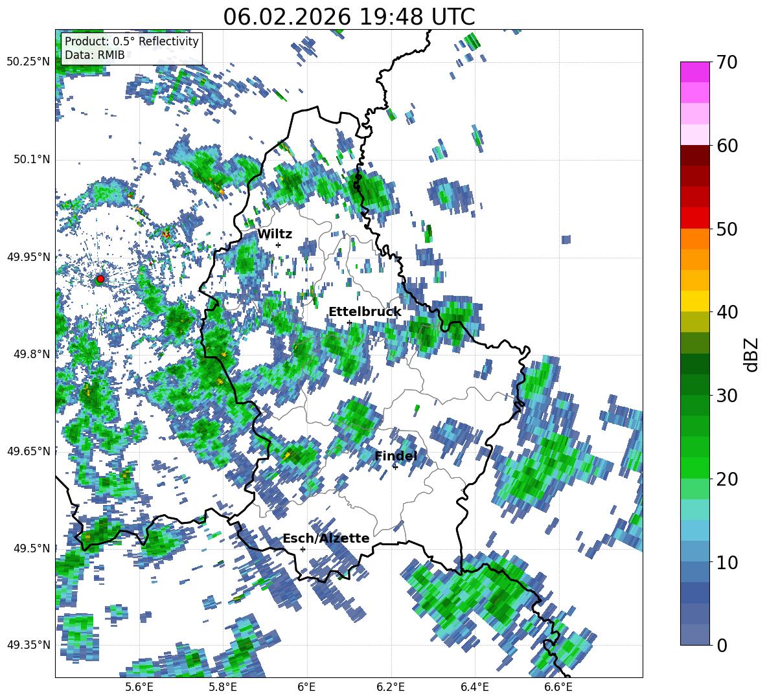The height and width of the screenshot is (700, 767).
Task: Click the 5.8°E longitude label
Action: pos(223,687)
